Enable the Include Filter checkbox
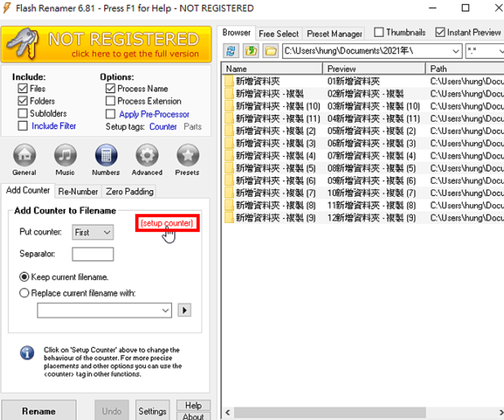 pos(22,126)
